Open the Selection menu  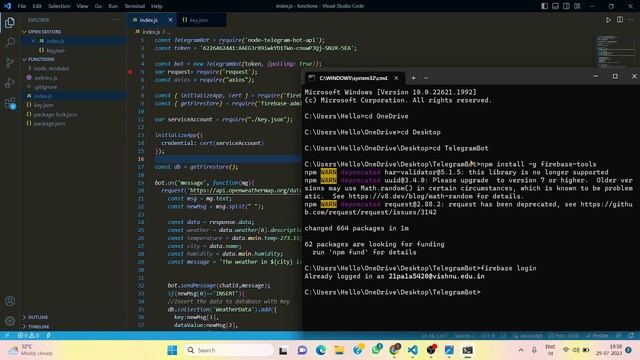(x=59, y=6)
